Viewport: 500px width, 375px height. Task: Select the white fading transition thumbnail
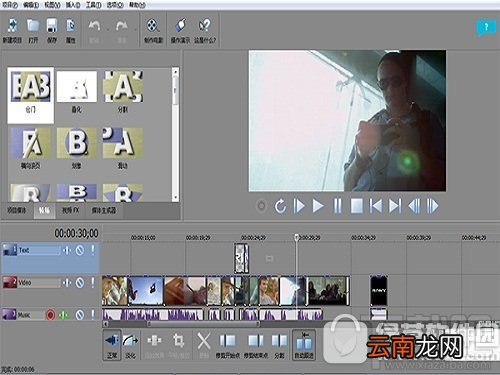(x=77, y=87)
